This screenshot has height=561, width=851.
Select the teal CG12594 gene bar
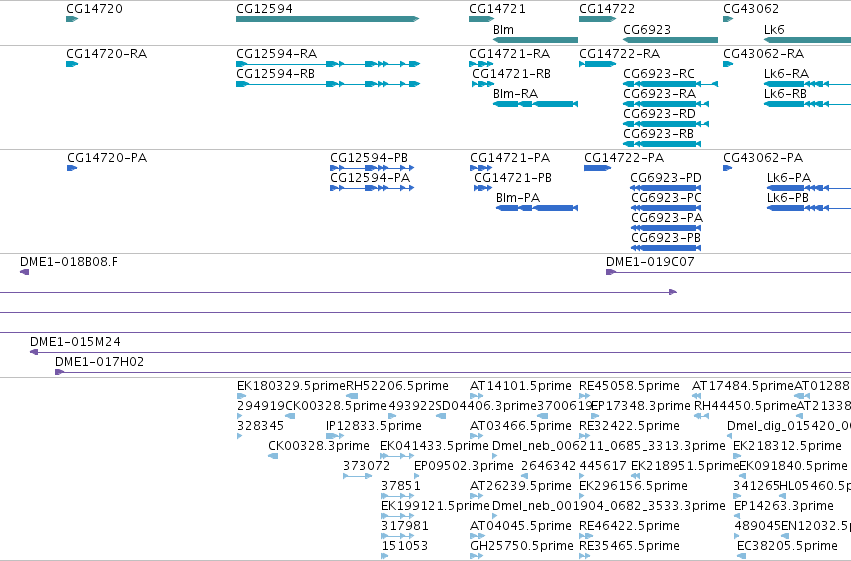(328, 19)
